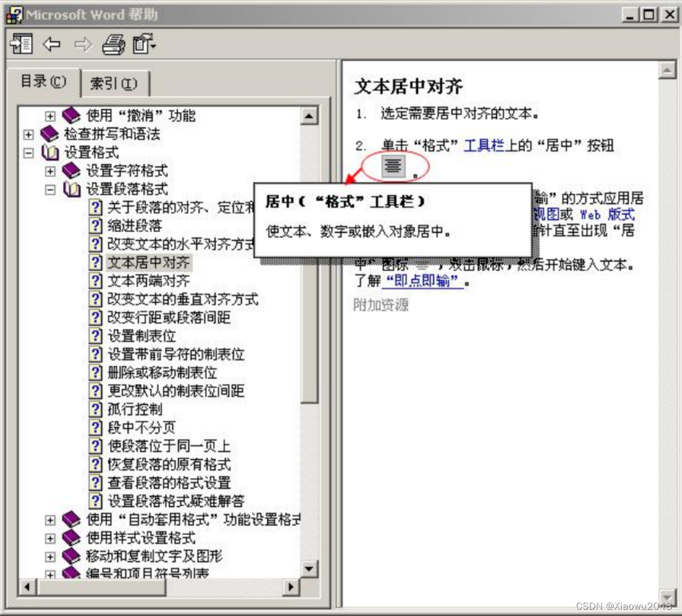Click the Microsoft Word help title bar icon
682x616 pixels.
[x=14, y=14]
